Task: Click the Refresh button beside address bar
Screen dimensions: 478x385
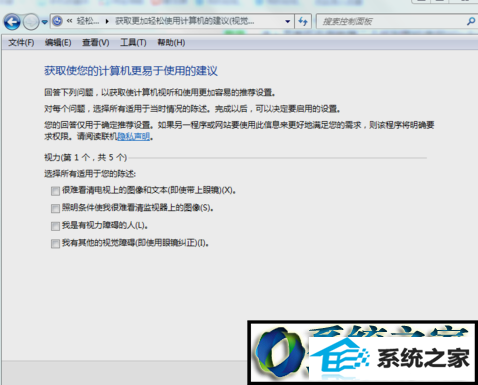Action: pyautogui.click(x=303, y=22)
